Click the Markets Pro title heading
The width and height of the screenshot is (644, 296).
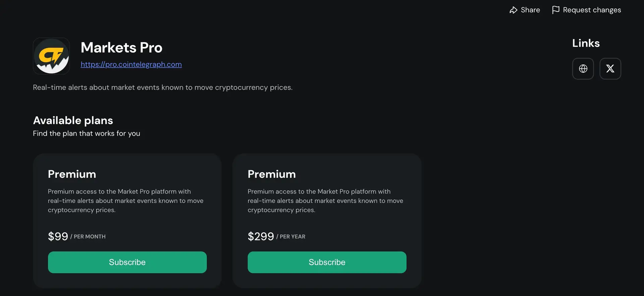[121, 48]
